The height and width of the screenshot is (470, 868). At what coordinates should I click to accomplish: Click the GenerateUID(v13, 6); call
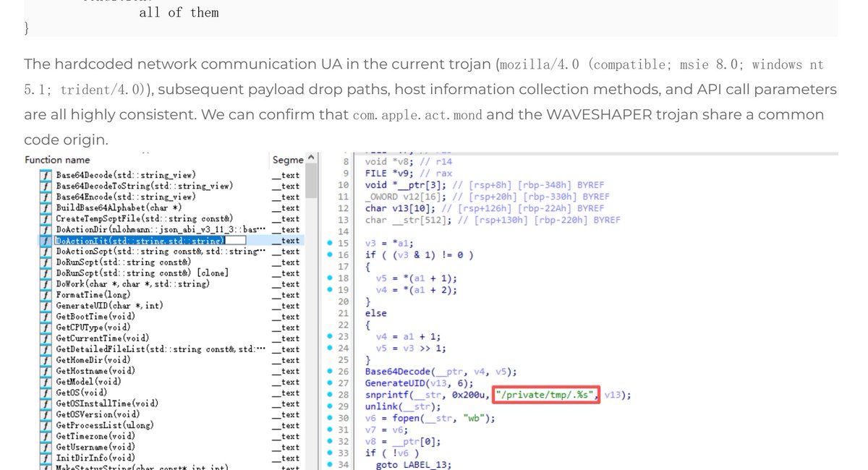420,383
